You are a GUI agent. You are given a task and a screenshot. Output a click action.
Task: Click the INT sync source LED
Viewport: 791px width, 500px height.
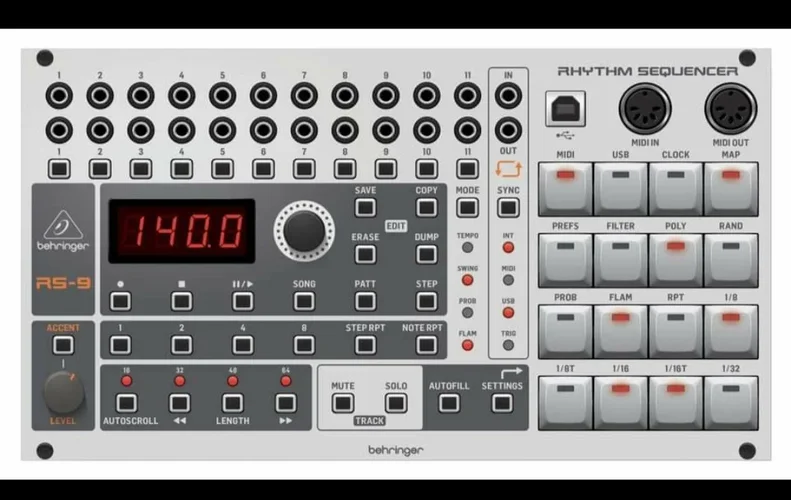(508, 248)
